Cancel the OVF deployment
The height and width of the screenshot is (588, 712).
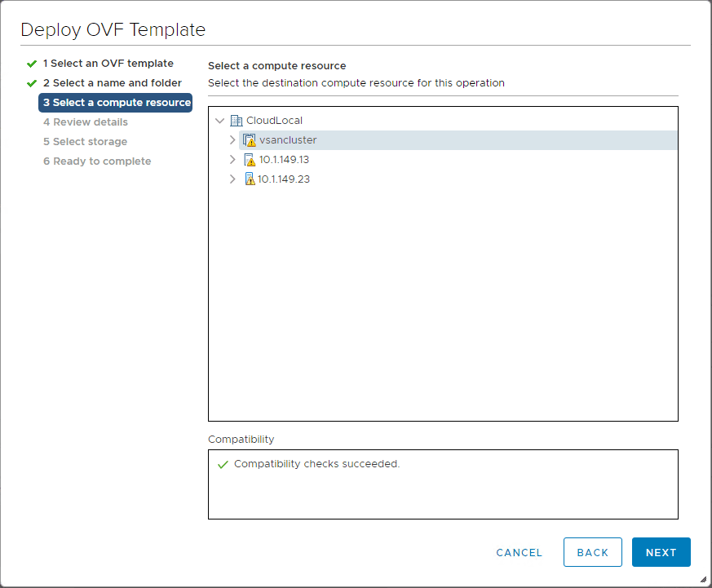click(x=519, y=552)
